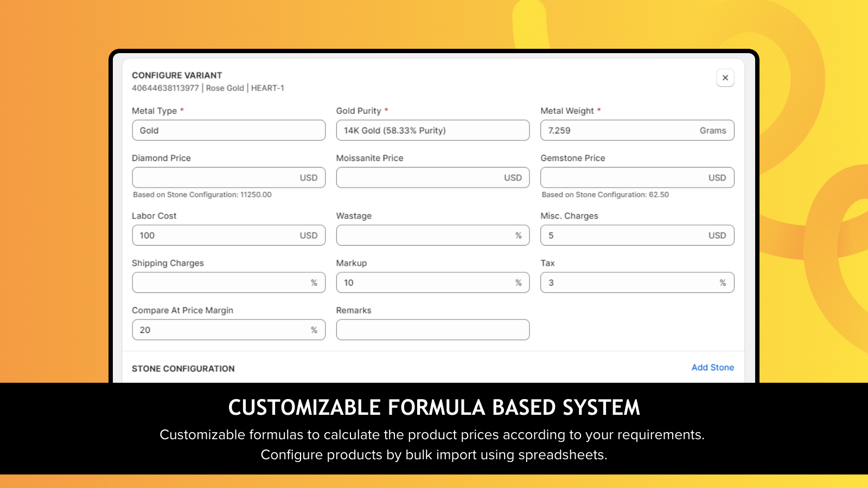Select the Tax percentage field
Viewport: 868px width, 488px height.
[624, 282]
